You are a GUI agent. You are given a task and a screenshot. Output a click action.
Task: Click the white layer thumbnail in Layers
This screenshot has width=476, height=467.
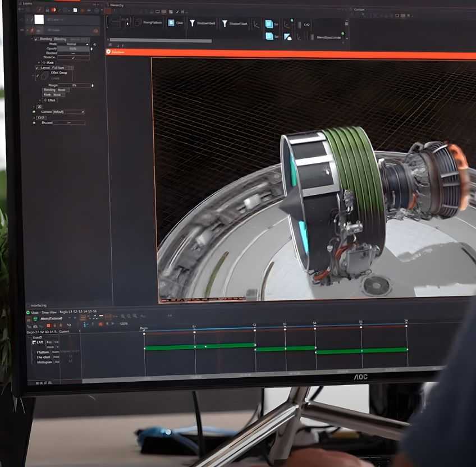coord(39,19)
